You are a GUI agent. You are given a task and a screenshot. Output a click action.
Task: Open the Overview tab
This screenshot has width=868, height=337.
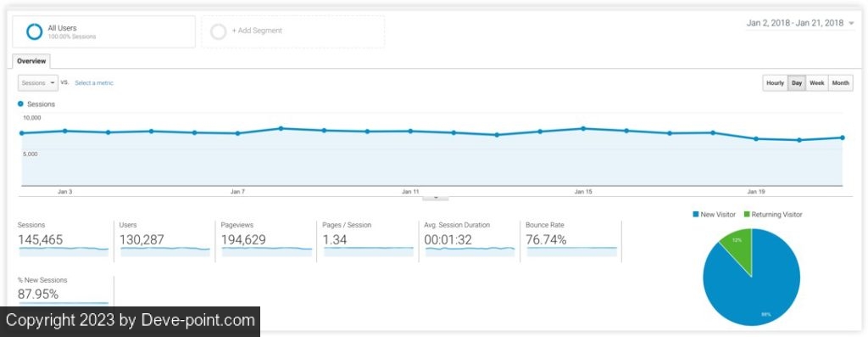point(31,61)
